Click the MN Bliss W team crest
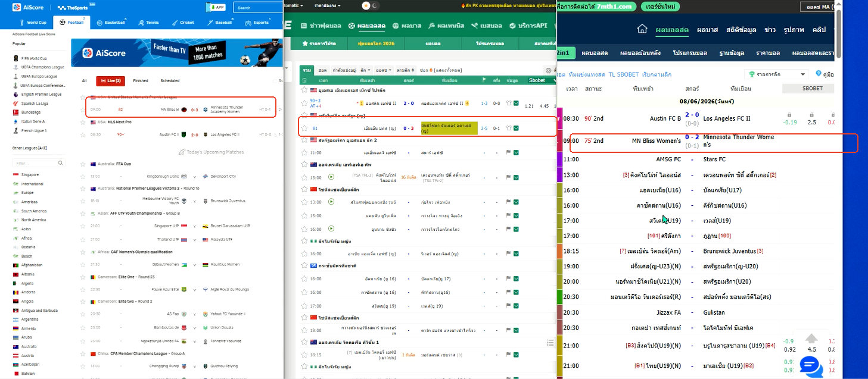This screenshot has height=379, width=868. [x=184, y=109]
